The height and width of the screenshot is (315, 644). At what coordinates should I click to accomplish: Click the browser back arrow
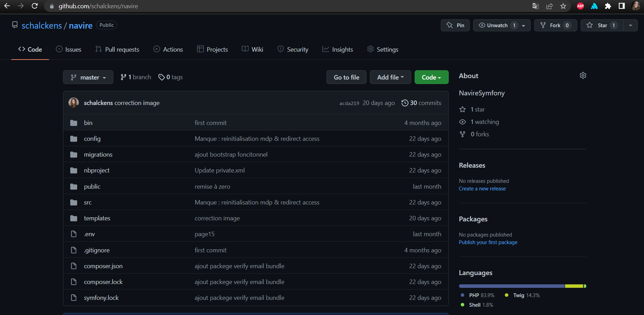click(7, 6)
